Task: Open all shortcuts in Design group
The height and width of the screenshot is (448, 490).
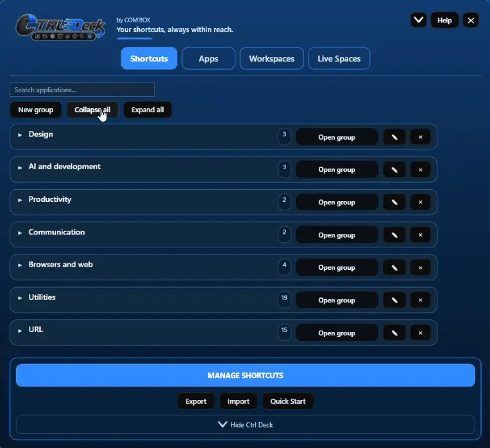Action: 337,137
